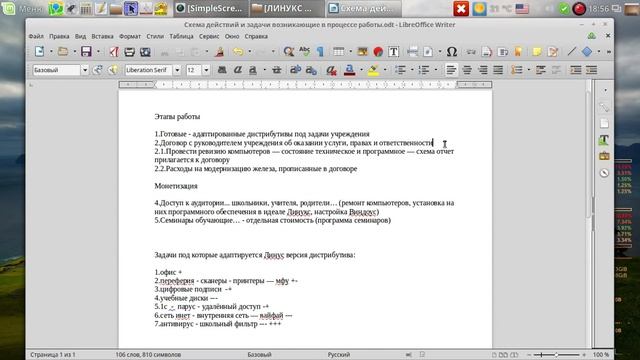Open the Navigator panel in sidebar
Image resolution: width=640 pixels, height=360 pixels.
tap(604, 173)
